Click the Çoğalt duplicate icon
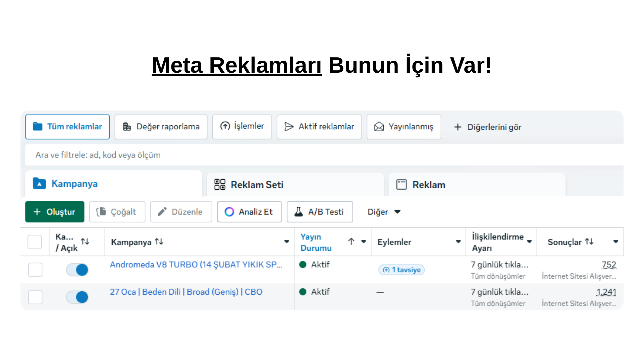This screenshot has height=362, width=644. 101,212
